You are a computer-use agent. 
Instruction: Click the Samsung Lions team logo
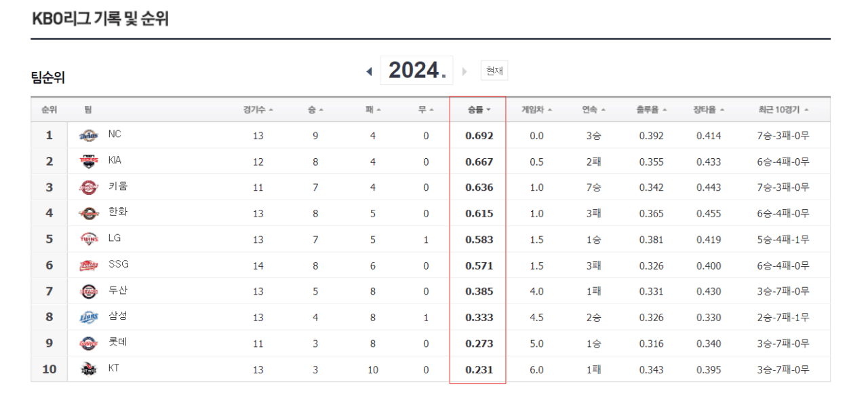coord(89,317)
